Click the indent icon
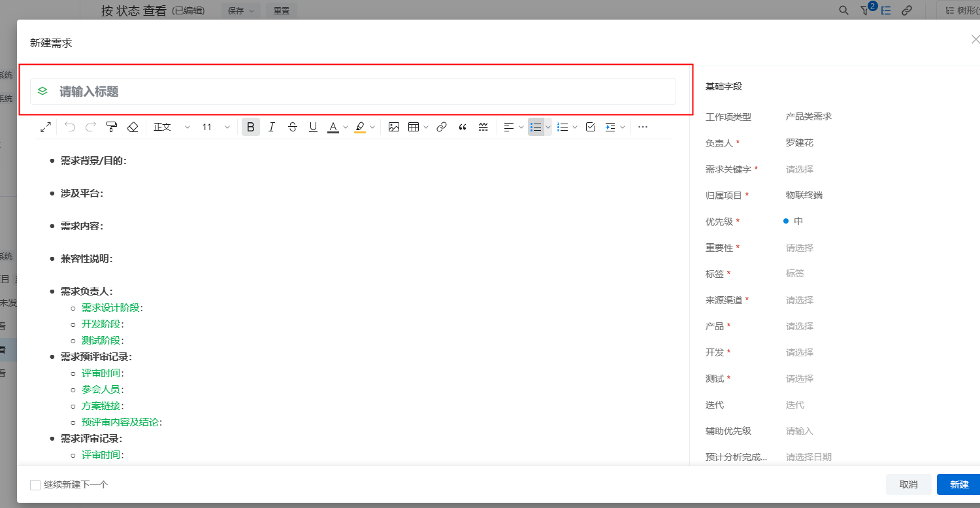980x508 pixels. [x=610, y=127]
